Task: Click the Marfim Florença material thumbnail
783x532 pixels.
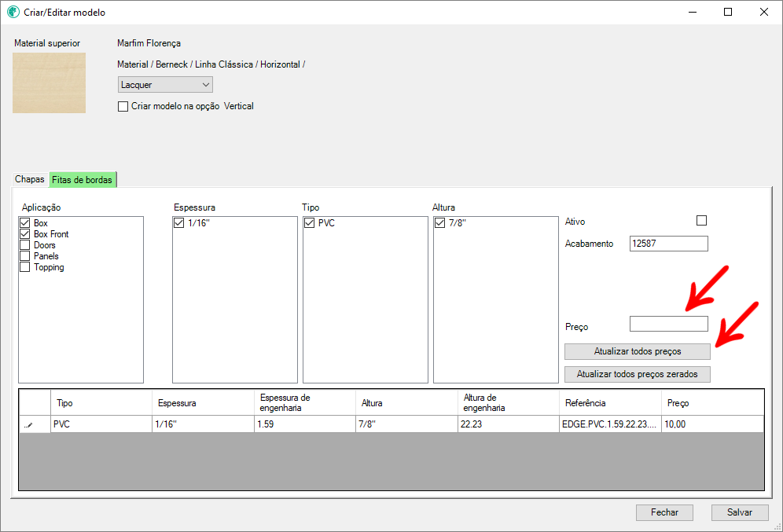Action: point(49,83)
